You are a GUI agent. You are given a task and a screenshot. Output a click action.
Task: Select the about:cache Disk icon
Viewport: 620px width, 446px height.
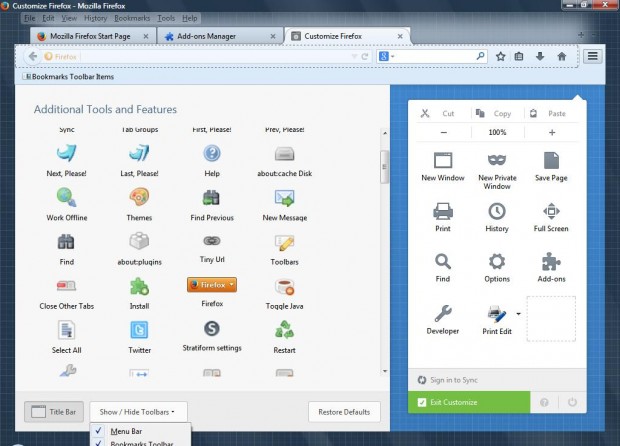pyautogui.click(x=284, y=154)
